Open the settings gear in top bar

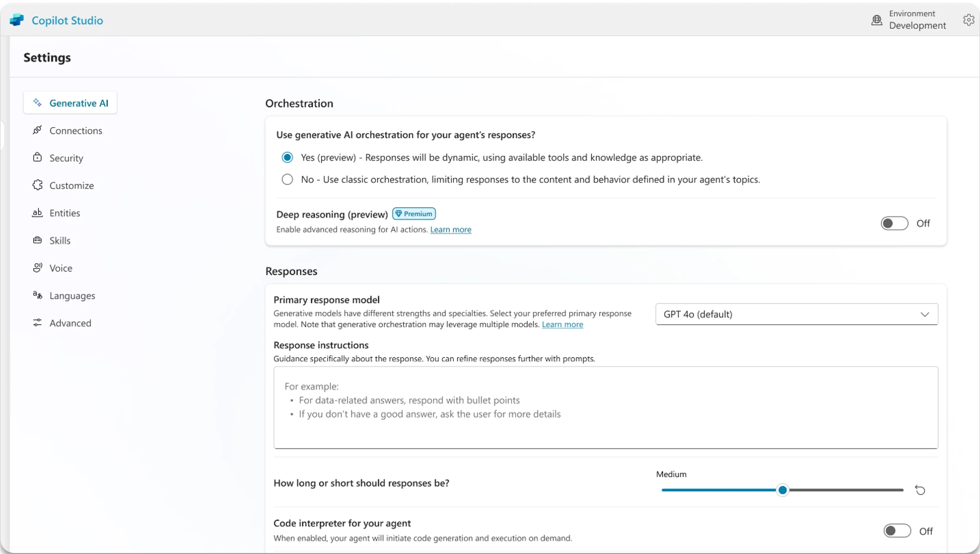968,20
